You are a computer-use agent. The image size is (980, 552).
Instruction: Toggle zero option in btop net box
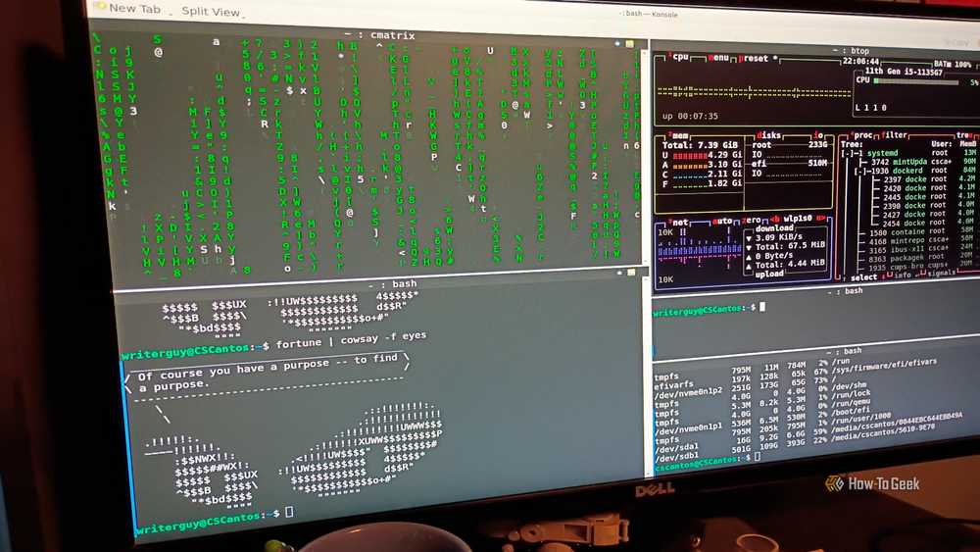751,220
